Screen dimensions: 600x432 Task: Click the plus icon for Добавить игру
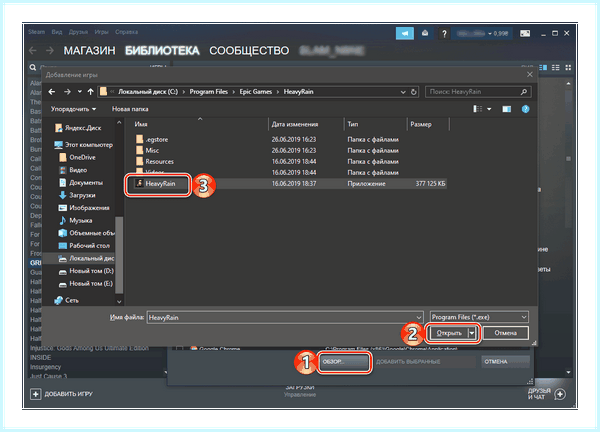pos(36,394)
